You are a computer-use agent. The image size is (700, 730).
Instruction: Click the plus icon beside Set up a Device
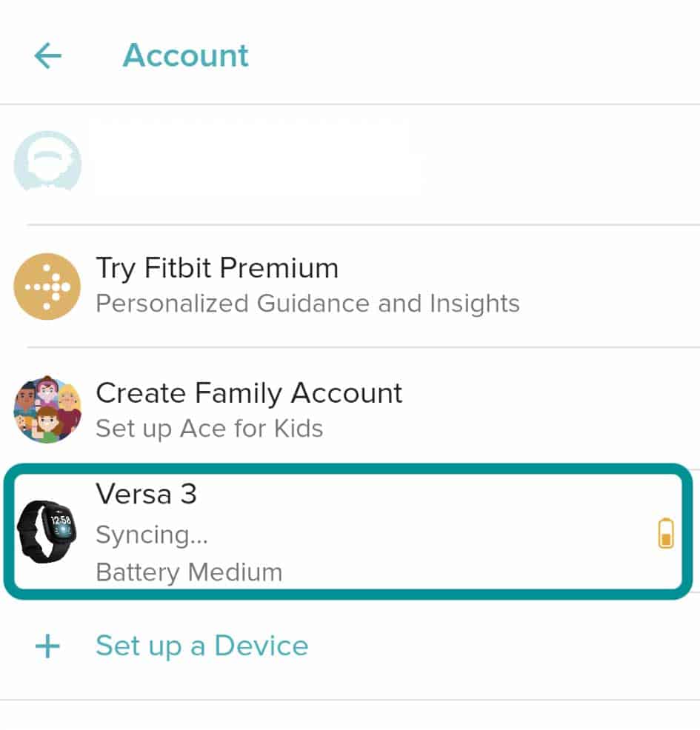(x=47, y=646)
